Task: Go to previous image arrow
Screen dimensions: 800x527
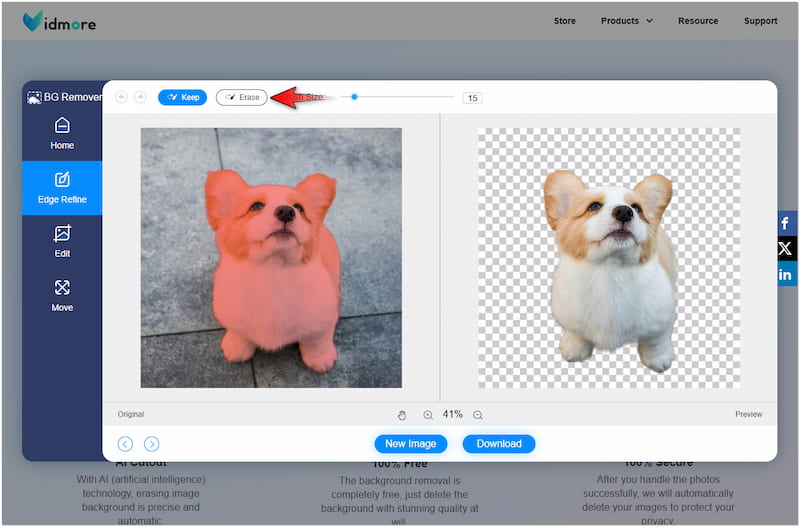Action: (125, 444)
